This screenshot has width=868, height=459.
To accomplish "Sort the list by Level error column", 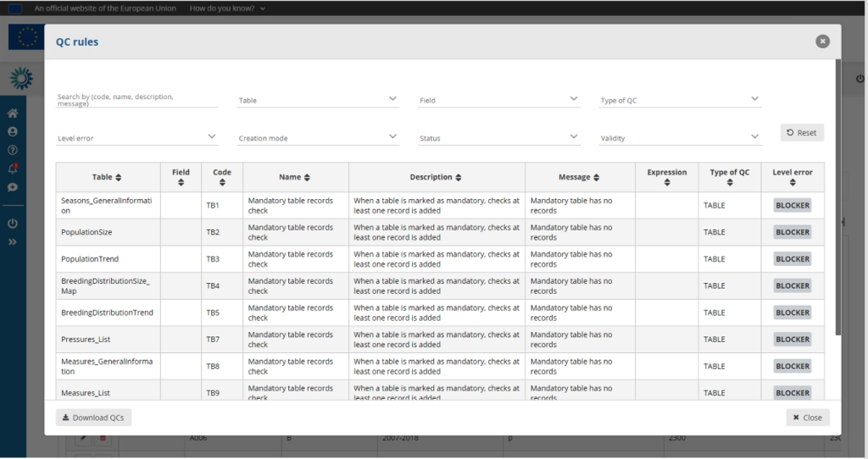I will click(x=792, y=177).
